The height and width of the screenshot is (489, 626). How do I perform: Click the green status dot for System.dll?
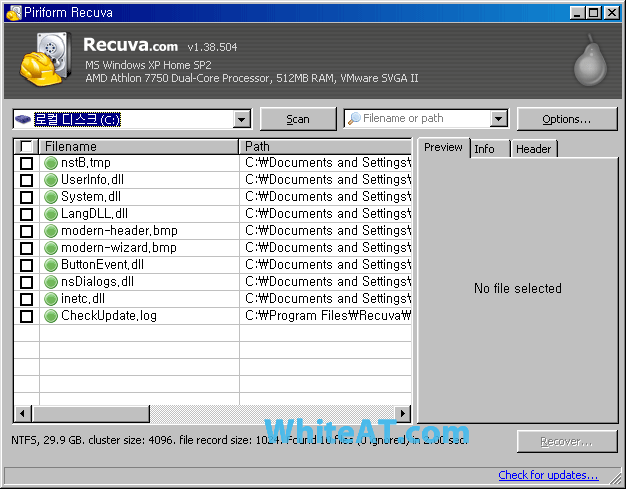tap(51, 197)
